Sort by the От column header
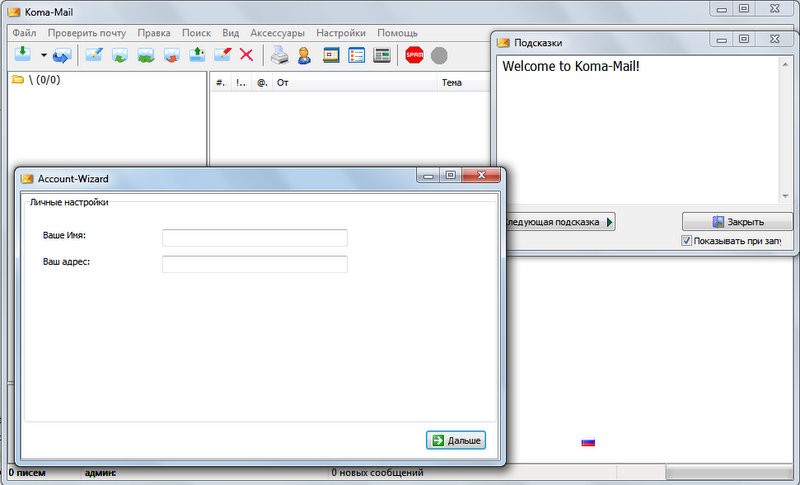800x485 pixels. [355, 83]
